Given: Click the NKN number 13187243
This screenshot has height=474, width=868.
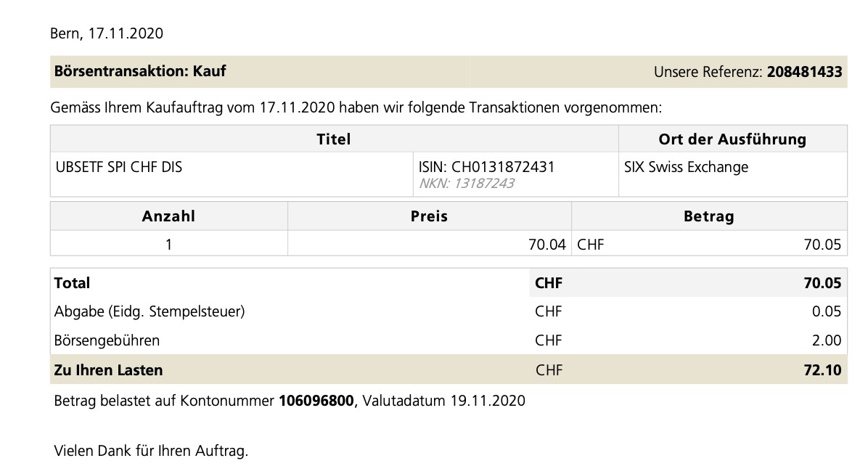Looking at the screenshot, I should point(483,183).
